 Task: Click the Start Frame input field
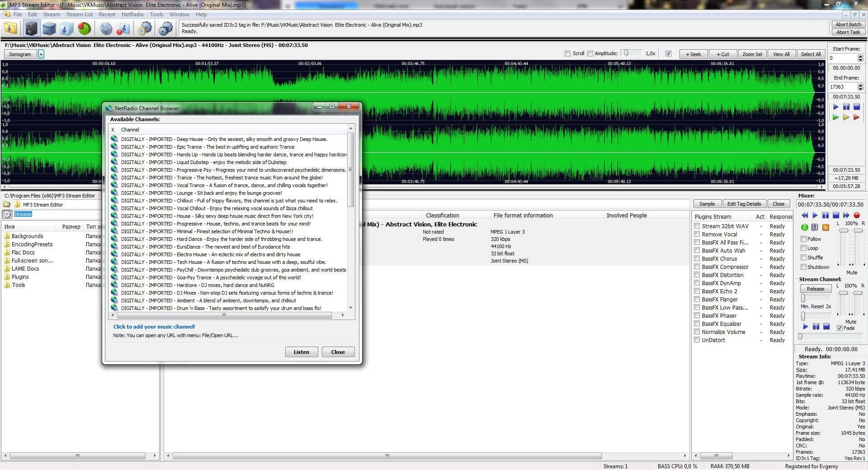(x=843, y=58)
